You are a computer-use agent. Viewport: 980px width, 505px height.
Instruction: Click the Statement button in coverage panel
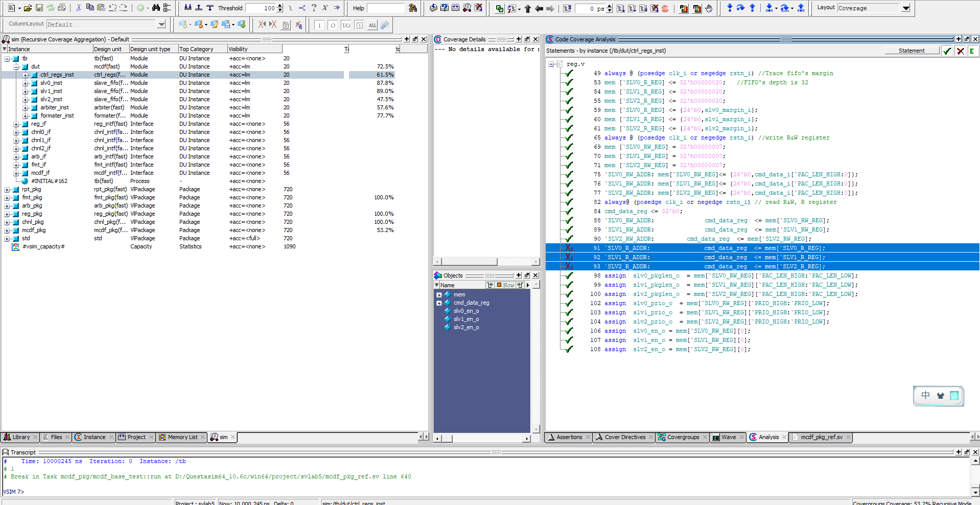[912, 51]
